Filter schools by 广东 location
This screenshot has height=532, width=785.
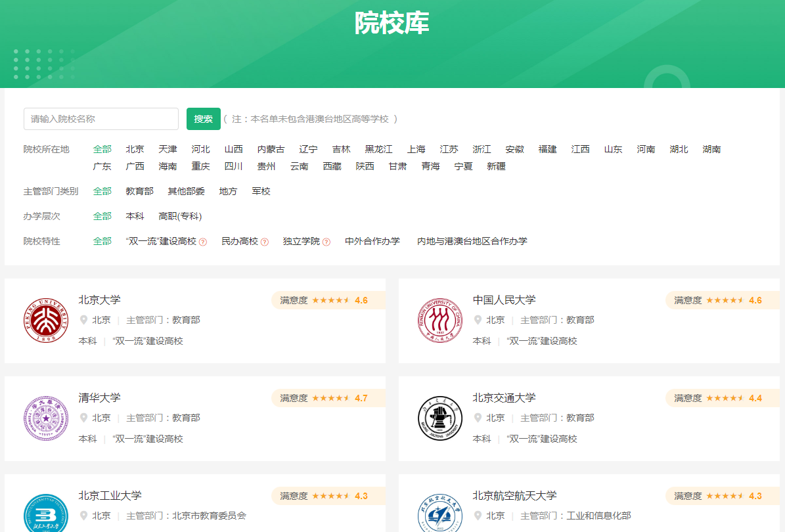[102, 166]
